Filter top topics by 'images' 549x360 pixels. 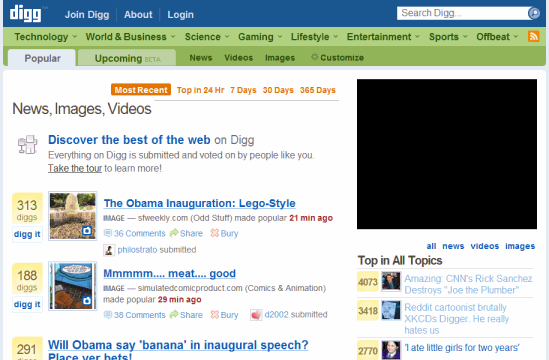tap(520, 246)
